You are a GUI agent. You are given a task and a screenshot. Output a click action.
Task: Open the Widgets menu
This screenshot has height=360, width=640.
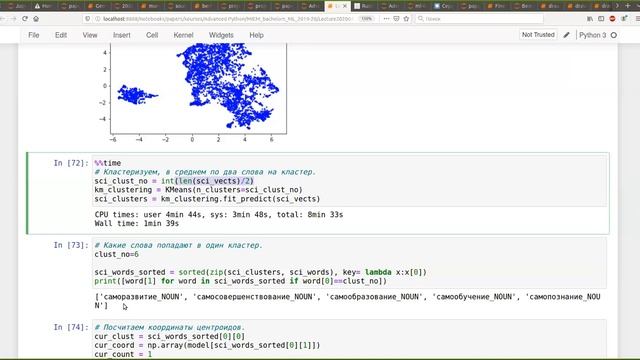[221, 35]
